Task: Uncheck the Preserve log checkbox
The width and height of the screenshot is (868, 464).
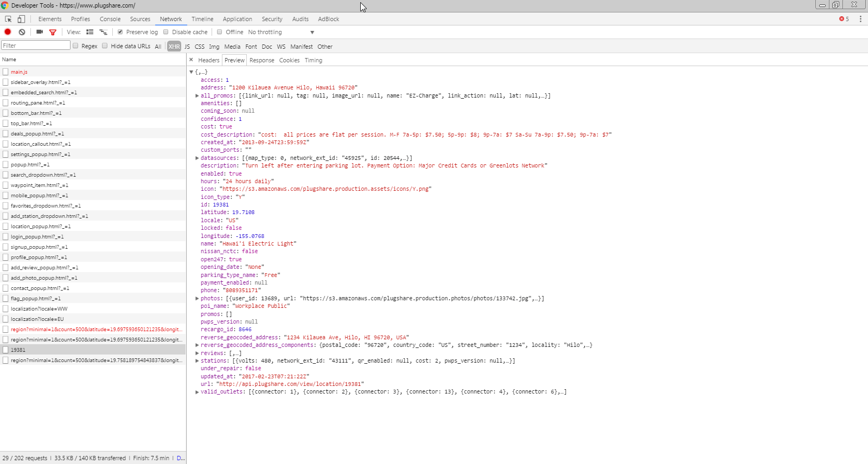Action: pyautogui.click(x=120, y=32)
